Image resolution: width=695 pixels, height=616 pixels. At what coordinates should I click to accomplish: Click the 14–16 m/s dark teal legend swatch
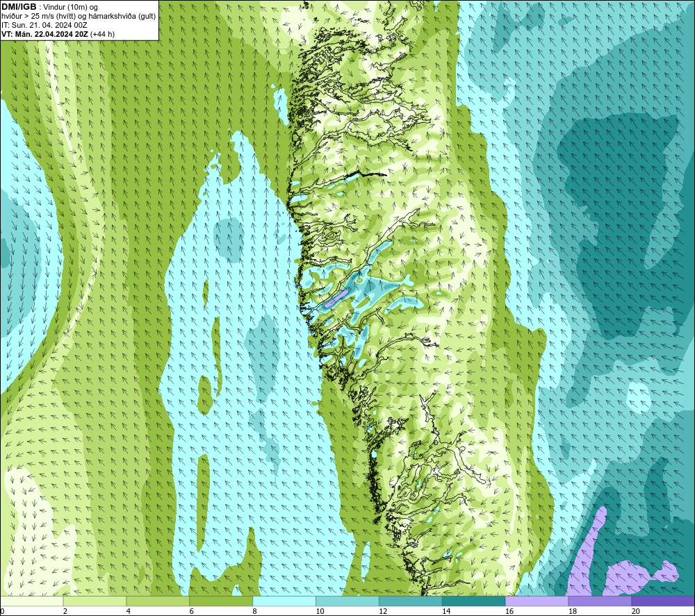tap(473, 601)
